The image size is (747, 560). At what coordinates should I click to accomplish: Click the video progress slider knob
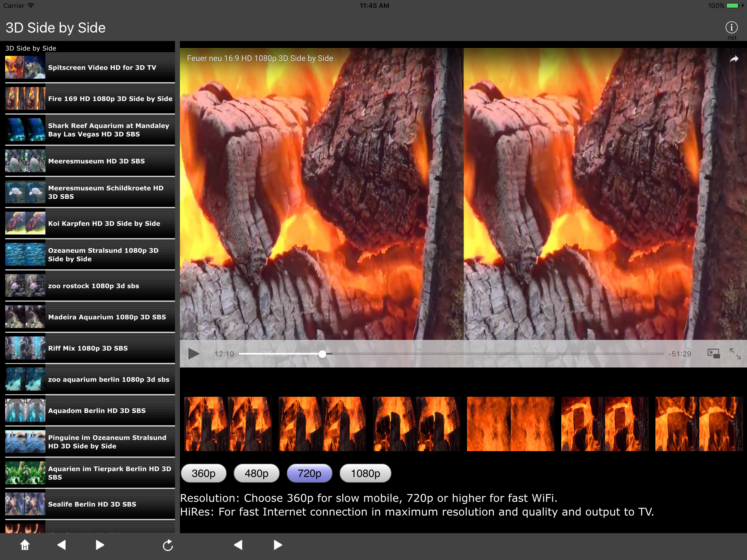pyautogui.click(x=322, y=354)
